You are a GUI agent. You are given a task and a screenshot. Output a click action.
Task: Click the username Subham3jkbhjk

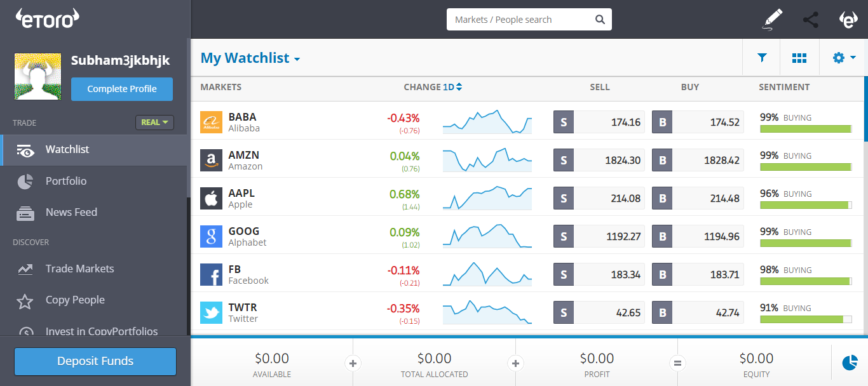121,61
